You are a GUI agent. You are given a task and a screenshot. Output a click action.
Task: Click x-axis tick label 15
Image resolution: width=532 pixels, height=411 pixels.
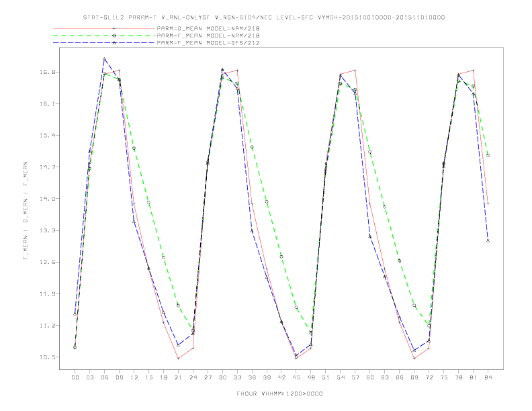point(149,377)
